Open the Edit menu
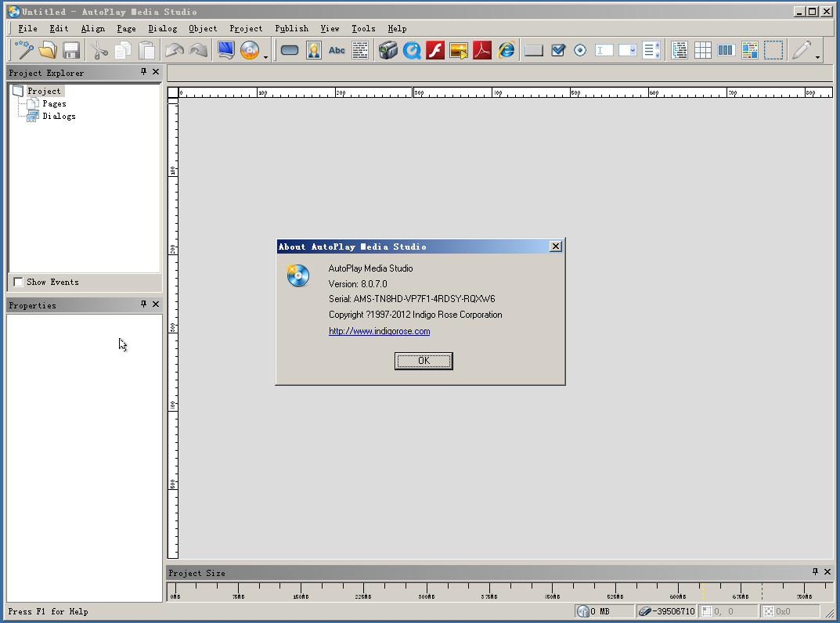This screenshot has width=840, height=623. [x=59, y=28]
